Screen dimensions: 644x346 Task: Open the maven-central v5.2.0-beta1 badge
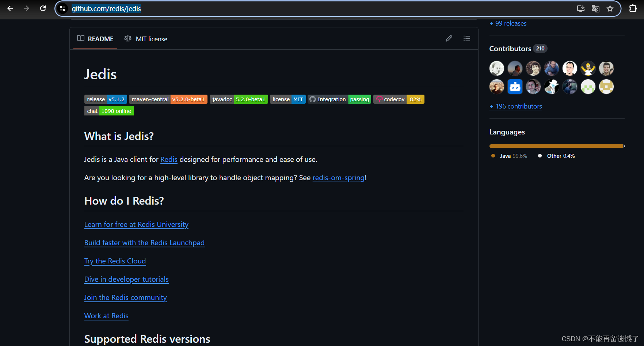pos(168,99)
